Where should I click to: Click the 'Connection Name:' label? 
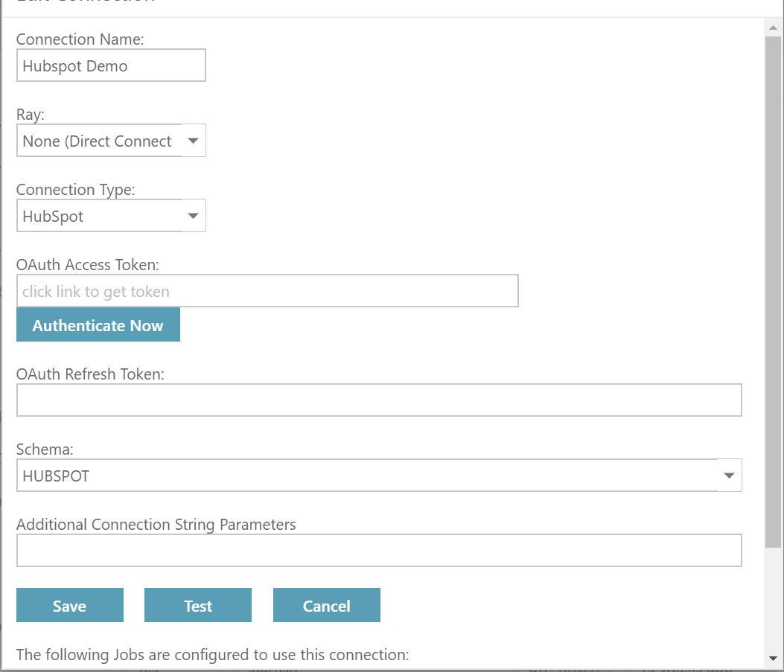(80, 39)
